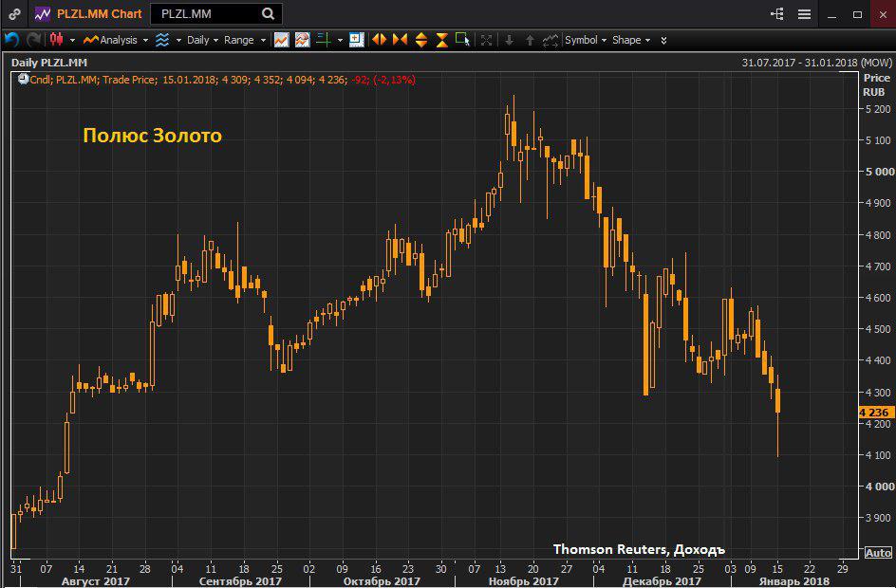This screenshot has height=588, width=896.
Task: Click the Auto scale button
Action: point(878,553)
